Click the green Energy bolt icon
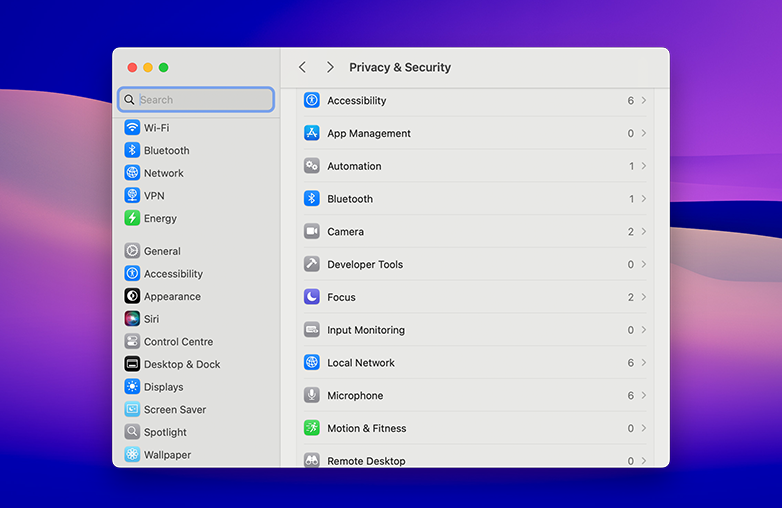Image resolution: width=782 pixels, height=508 pixels. [x=132, y=218]
